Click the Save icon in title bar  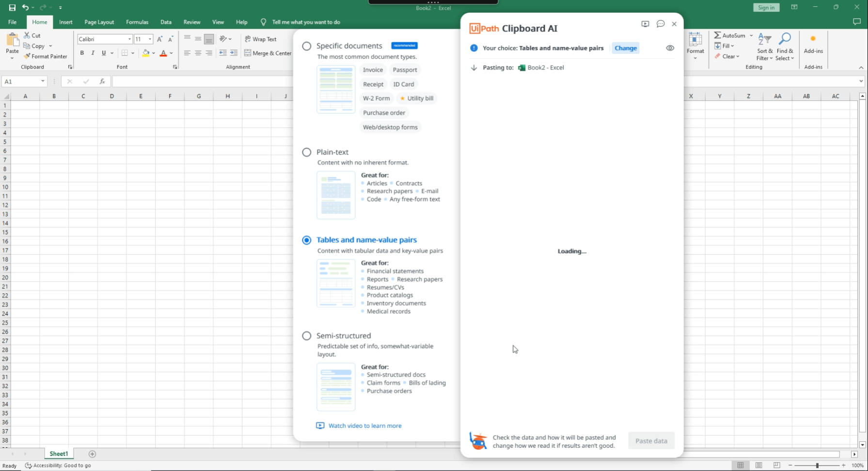click(x=12, y=7)
